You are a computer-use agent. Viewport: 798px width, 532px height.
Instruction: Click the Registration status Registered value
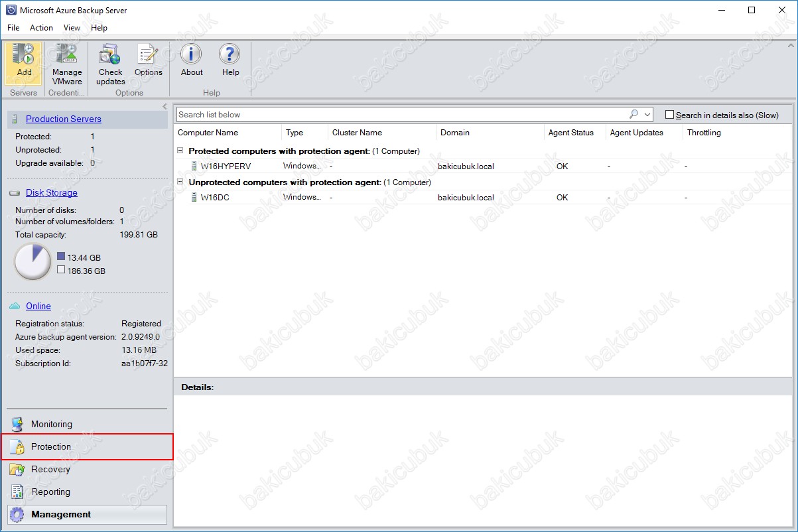point(141,324)
